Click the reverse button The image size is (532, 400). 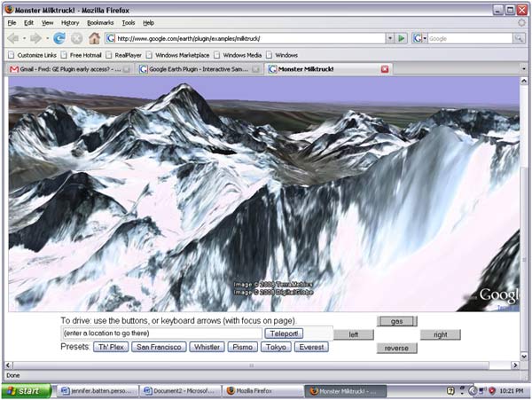click(x=396, y=348)
